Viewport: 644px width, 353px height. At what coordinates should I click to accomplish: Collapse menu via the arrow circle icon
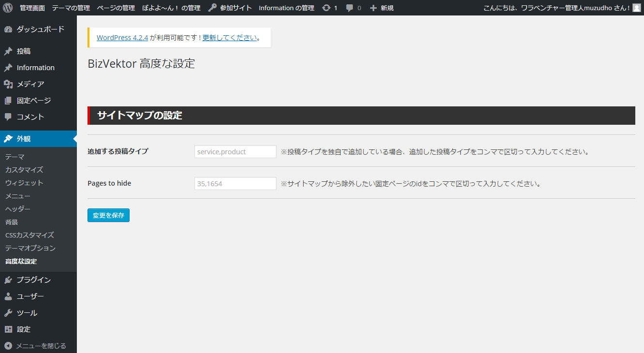tap(8, 346)
